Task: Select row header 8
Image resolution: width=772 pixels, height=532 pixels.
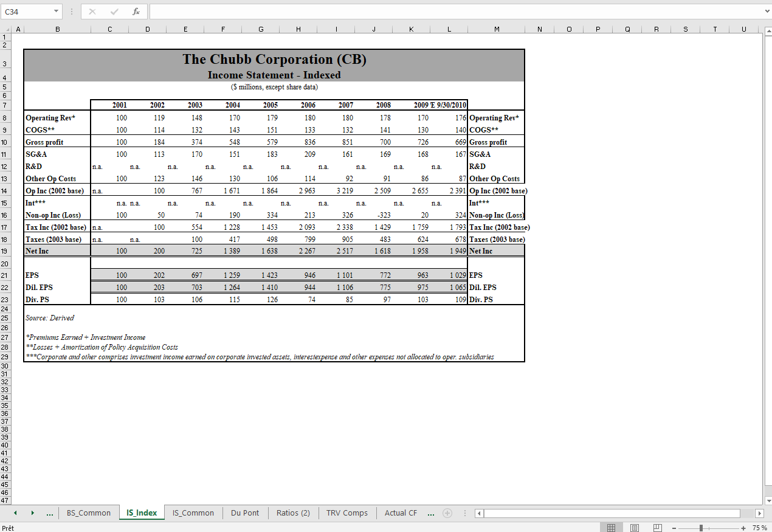Action: (x=6, y=118)
